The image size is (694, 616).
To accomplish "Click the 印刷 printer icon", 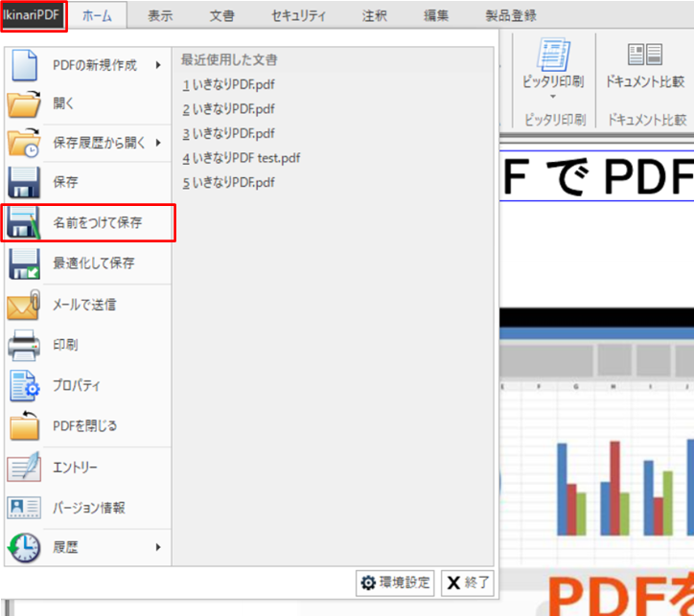I will point(24,345).
